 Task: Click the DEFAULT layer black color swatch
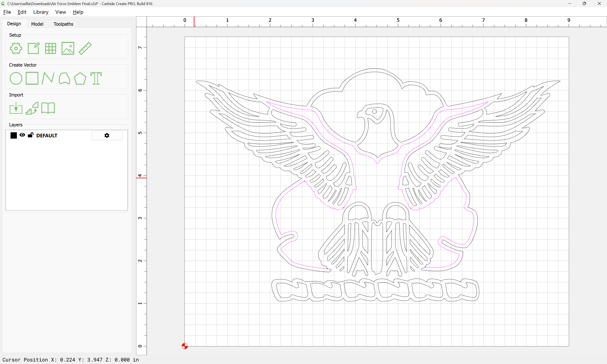14,135
